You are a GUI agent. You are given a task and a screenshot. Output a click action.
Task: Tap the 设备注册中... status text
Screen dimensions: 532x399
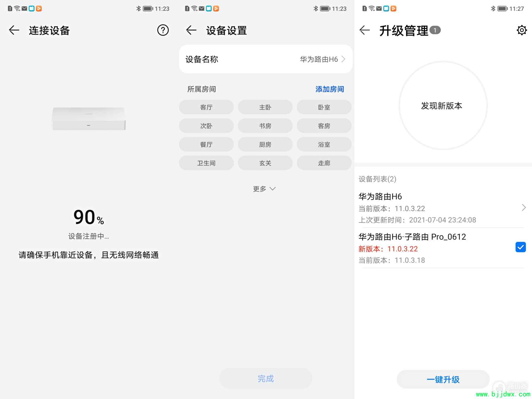coord(89,236)
